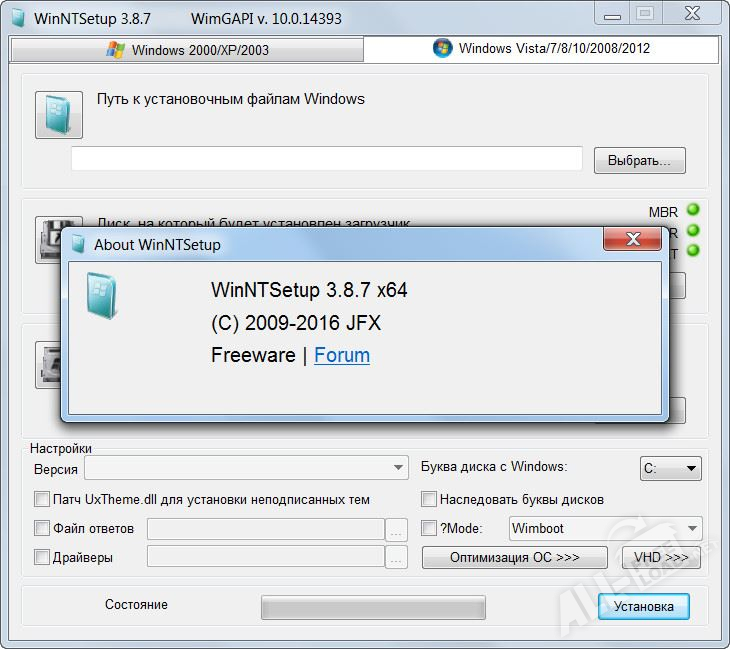Click the boot drive floppy icon
730x649 pixels.
point(48,239)
